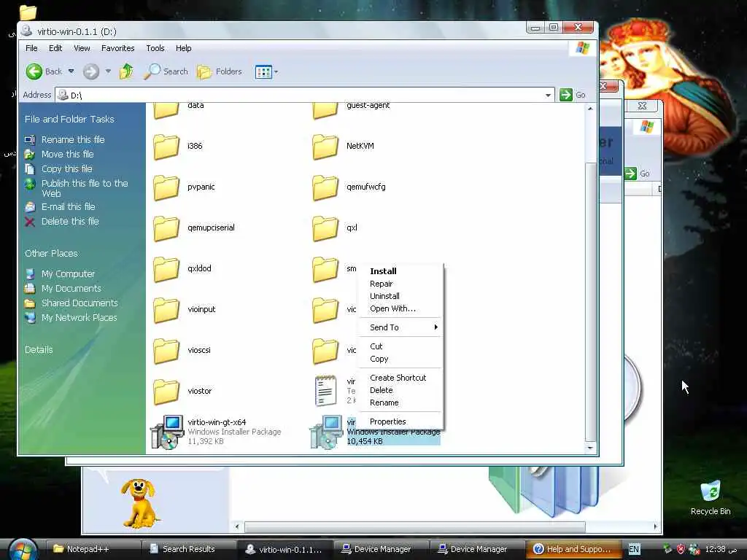The height and width of the screenshot is (560, 747).
Task: Select the viostor folder icon
Action: [166, 392]
